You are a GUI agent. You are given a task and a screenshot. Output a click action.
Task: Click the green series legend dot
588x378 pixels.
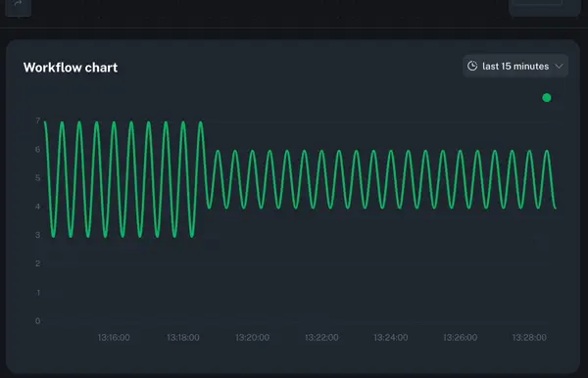547,98
